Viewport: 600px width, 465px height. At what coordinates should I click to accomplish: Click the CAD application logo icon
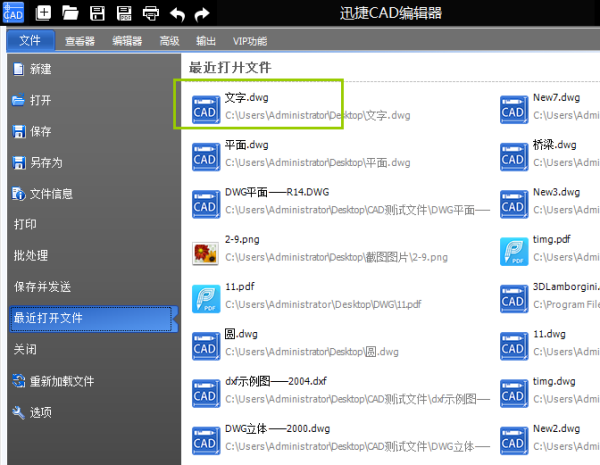point(13,12)
